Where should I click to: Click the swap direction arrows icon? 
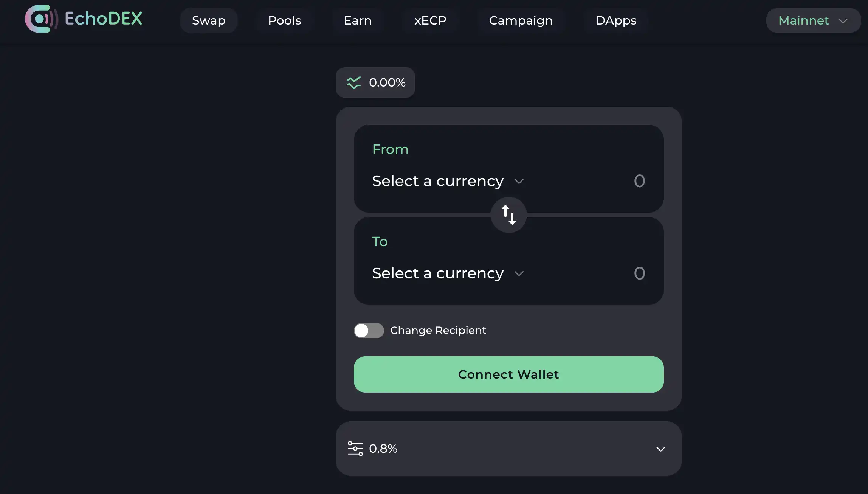508,214
